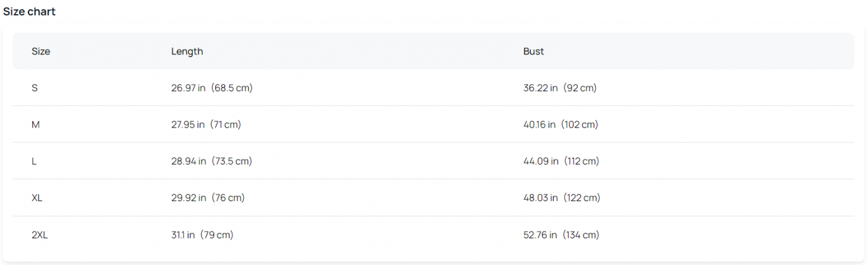868x265 pixels.
Task: Select the 48.03 in bust value
Action: [541, 198]
